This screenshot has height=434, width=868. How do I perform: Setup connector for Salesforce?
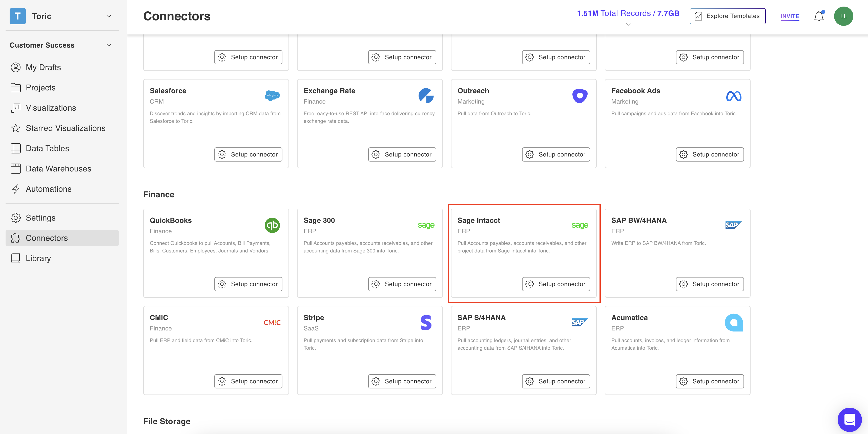click(248, 154)
